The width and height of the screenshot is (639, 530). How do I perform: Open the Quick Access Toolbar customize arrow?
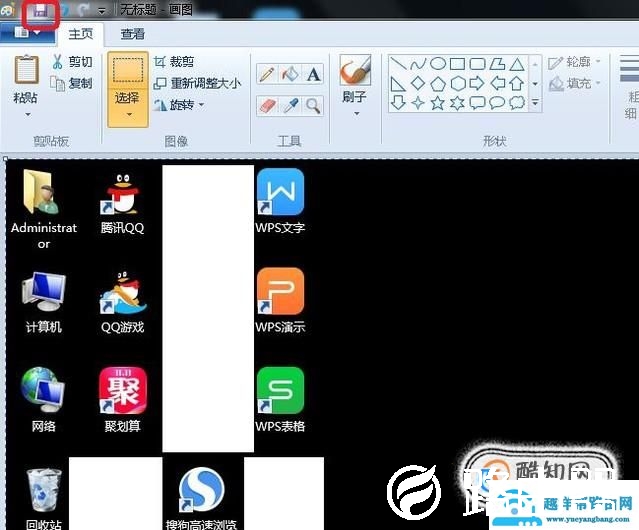point(102,11)
